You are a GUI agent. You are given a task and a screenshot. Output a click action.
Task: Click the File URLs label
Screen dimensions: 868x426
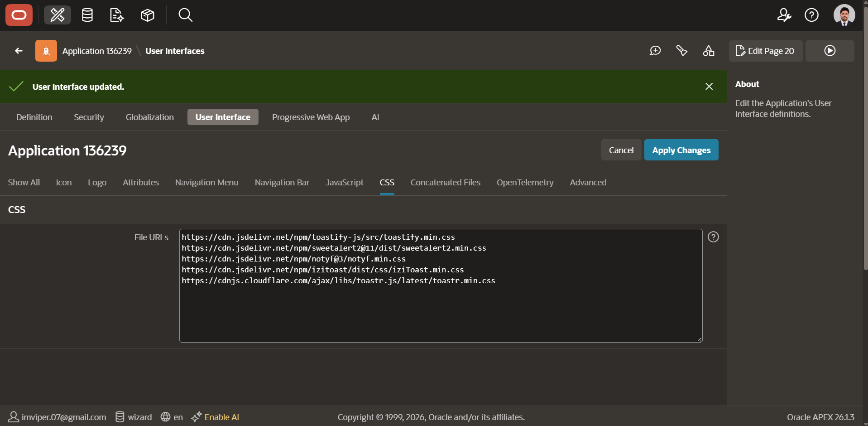click(151, 237)
